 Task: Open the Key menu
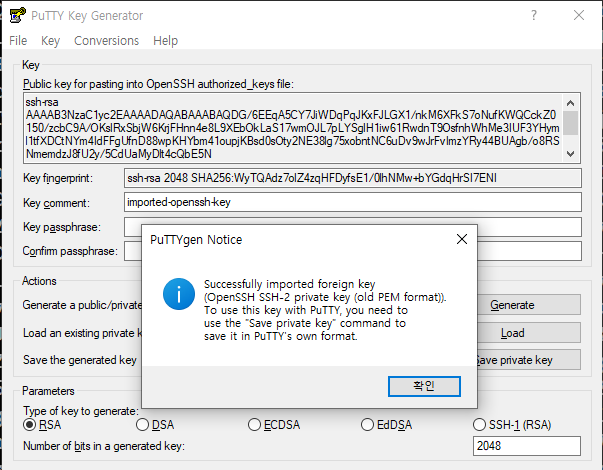50,41
